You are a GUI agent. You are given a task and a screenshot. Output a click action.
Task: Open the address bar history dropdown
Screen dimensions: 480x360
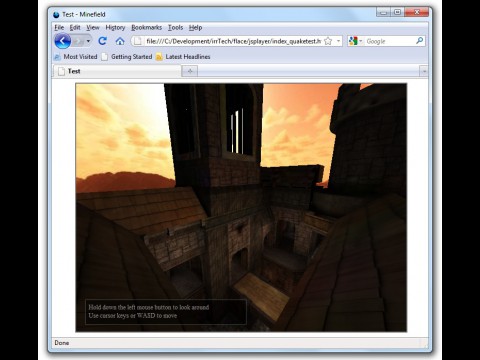click(x=338, y=41)
